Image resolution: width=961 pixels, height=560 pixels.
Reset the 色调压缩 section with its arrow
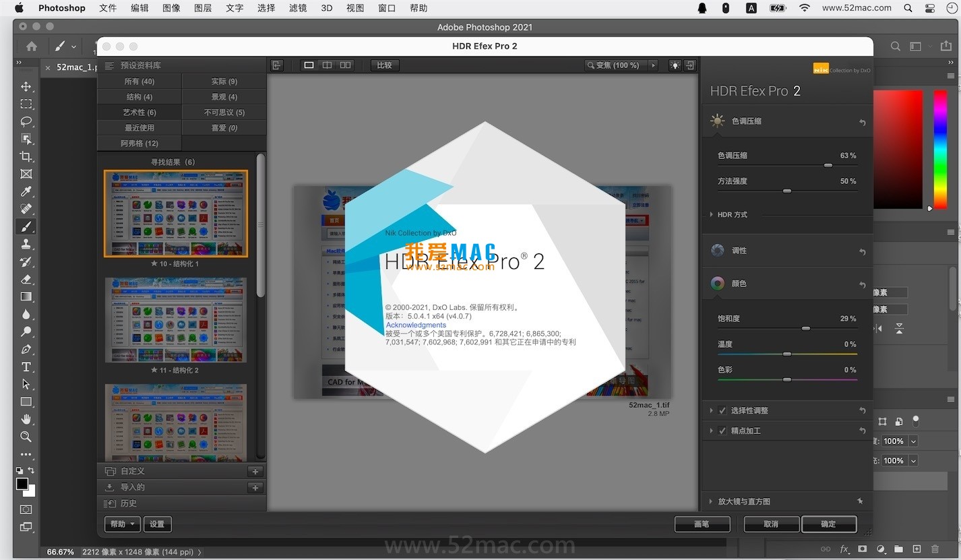click(x=863, y=123)
